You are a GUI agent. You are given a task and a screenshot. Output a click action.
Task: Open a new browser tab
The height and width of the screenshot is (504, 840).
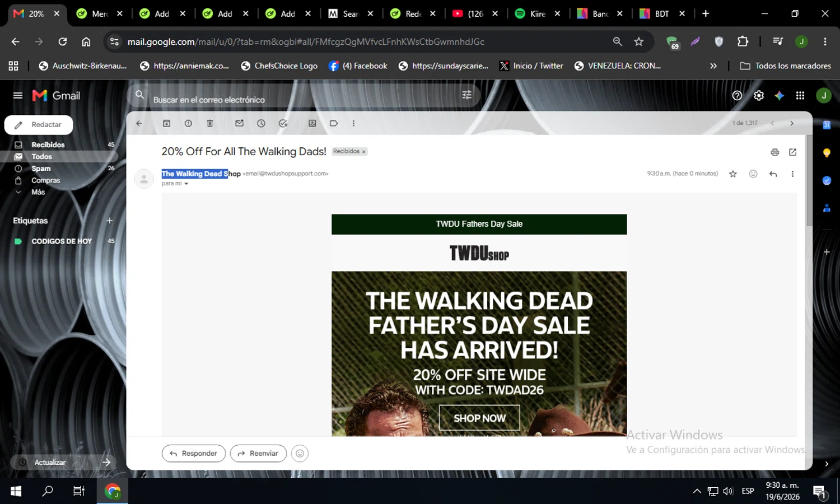pos(706,13)
